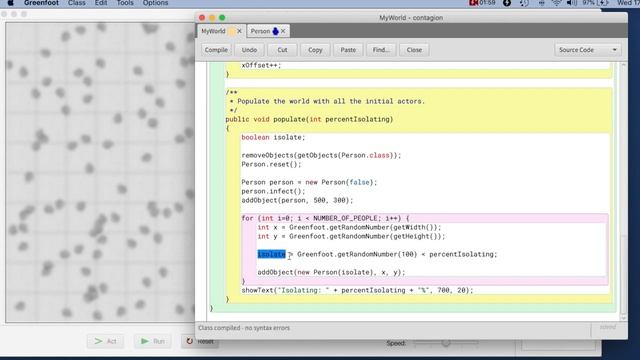Open the Edit menu
Screen dimensions: 640x360
[101, 3]
